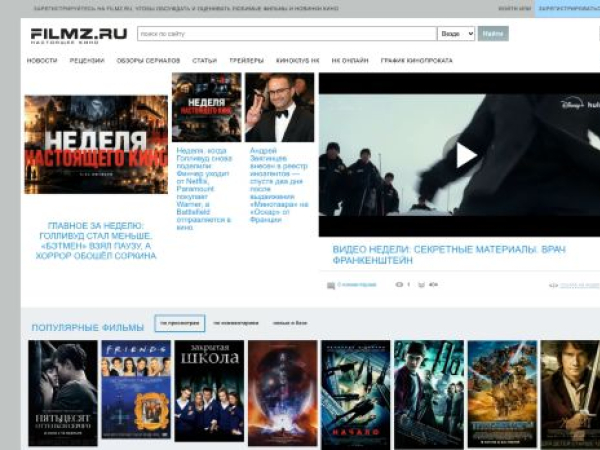The image size is (600, 450).
Task: Open the 'Закрытая школа' poster
Action: (209, 391)
